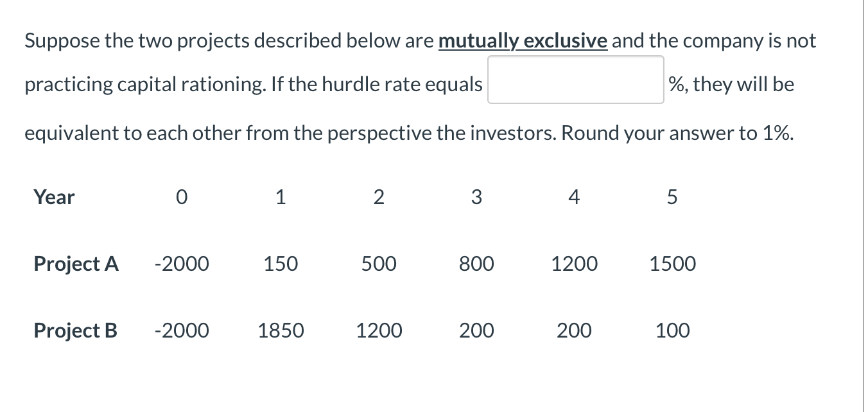Click the year 3 column header
The height and width of the screenshot is (412, 868).
pos(476,198)
